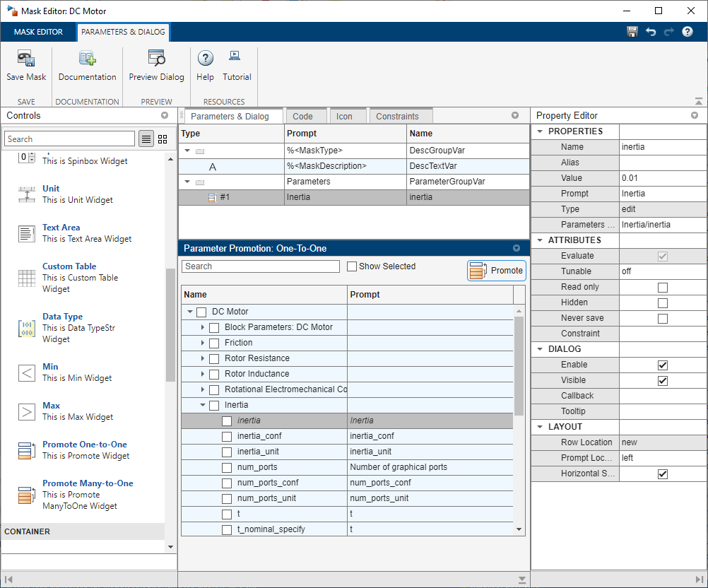Collapse the Inertia tree node
708x588 pixels.
203,405
